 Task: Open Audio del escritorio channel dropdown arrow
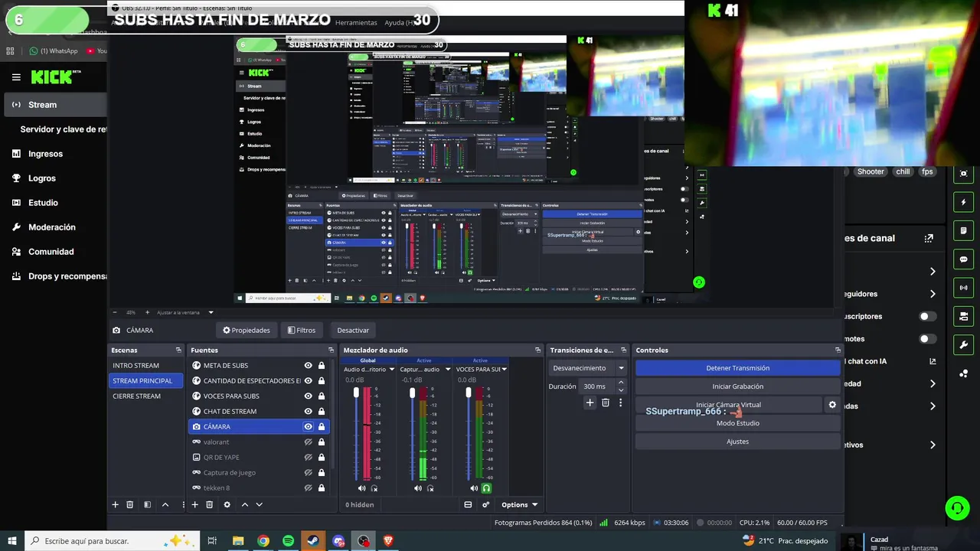pos(392,370)
